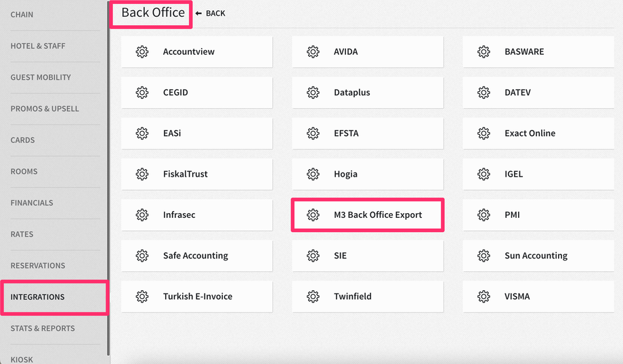Click the Twinfield gear icon
The height and width of the screenshot is (364, 623).
pyautogui.click(x=313, y=296)
